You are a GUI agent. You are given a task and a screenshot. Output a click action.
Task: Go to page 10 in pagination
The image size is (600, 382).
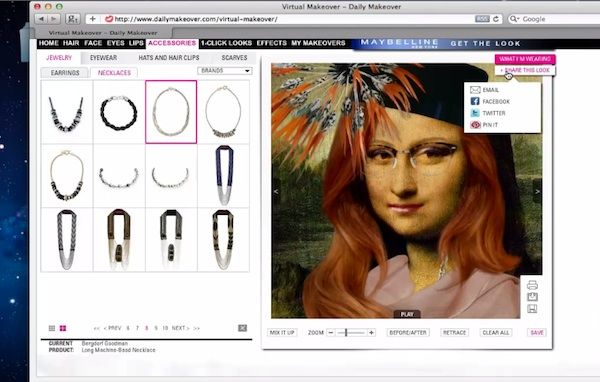point(165,328)
